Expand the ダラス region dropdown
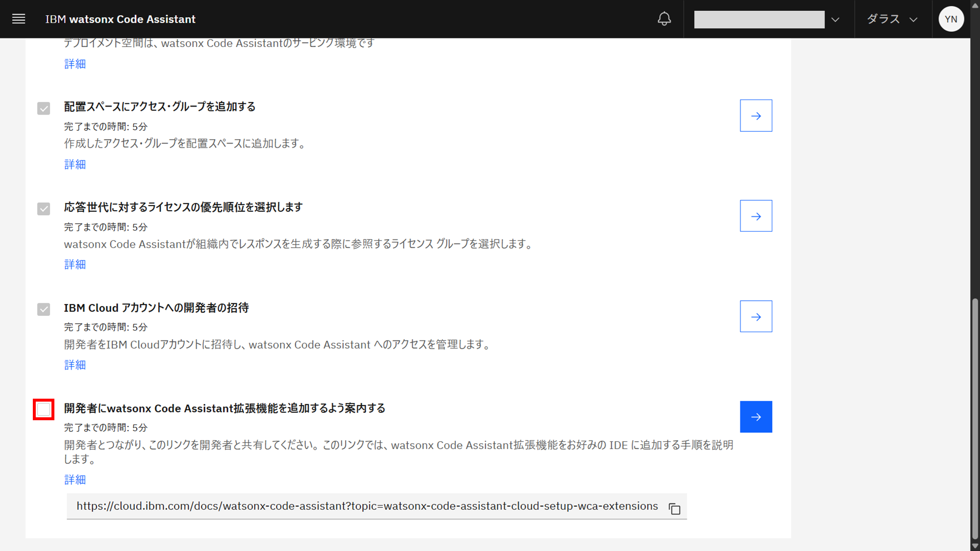This screenshot has width=980, height=551. click(x=892, y=19)
